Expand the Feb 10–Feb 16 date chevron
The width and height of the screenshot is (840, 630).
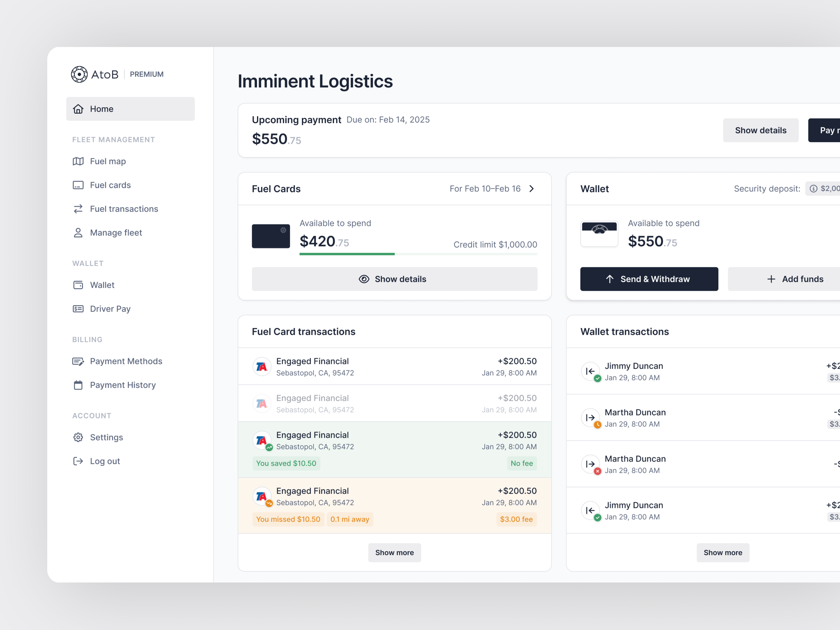[x=532, y=188]
